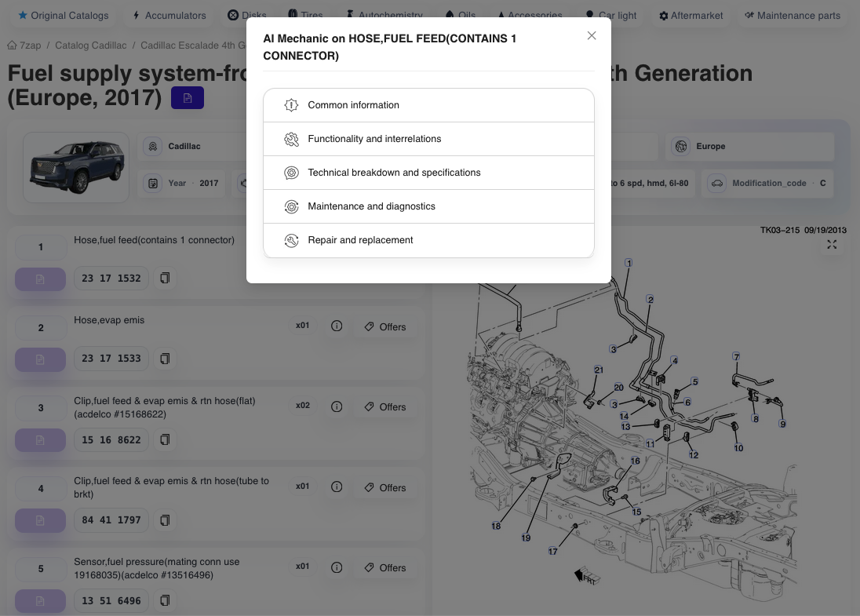Click callout 1 on the diagram

629,263
